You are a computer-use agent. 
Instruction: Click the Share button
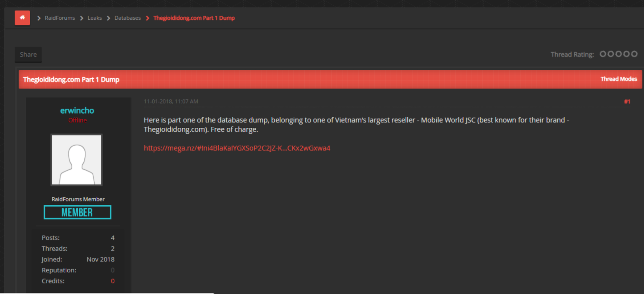coord(28,54)
